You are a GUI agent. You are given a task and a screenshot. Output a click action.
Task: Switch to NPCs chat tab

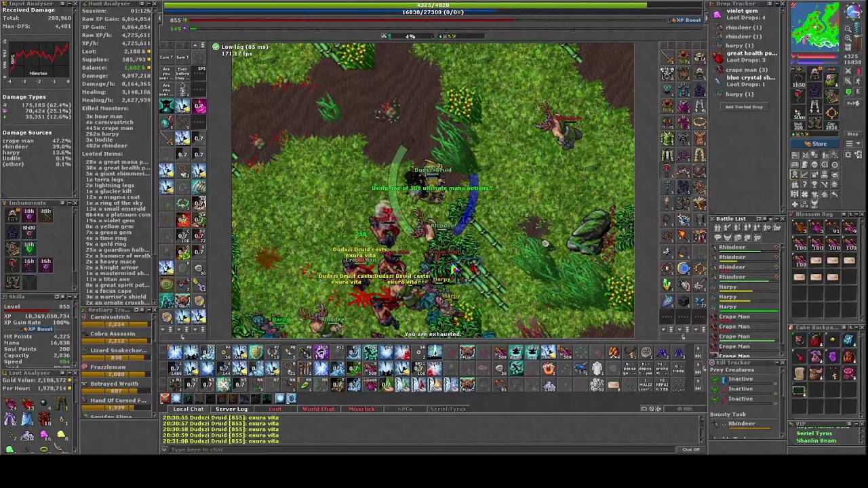click(405, 409)
